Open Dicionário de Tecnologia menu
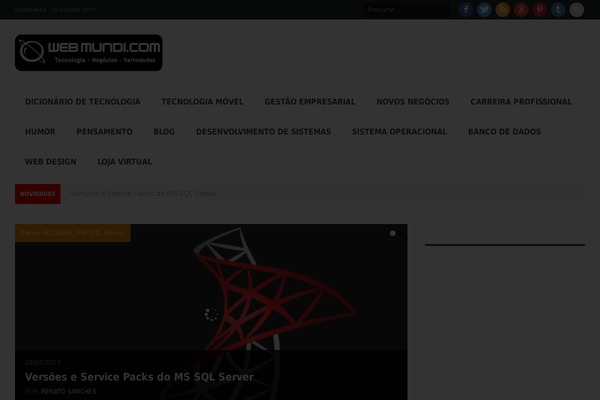Image resolution: width=600 pixels, height=400 pixels. tap(83, 101)
